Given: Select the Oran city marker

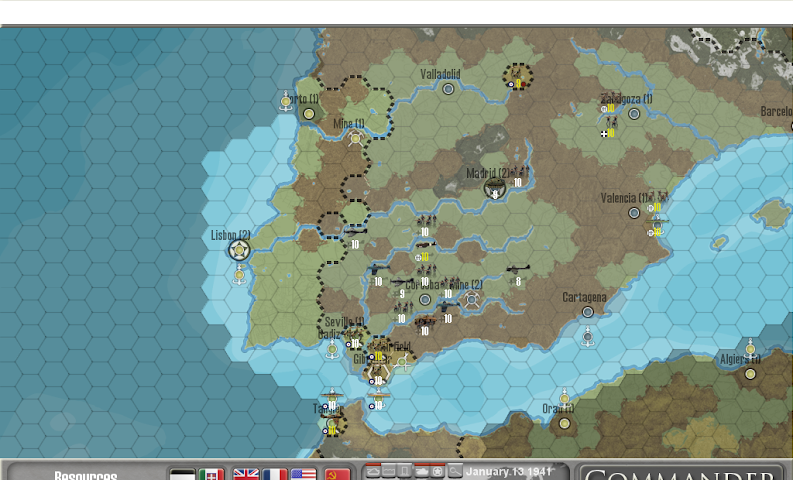Looking at the screenshot, I should coord(564,423).
